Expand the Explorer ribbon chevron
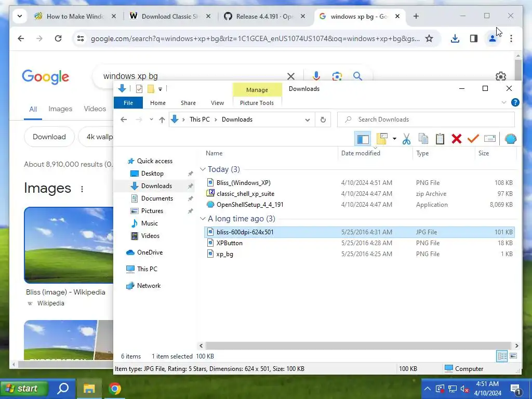Image resolution: width=532 pixels, height=399 pixels. pyautogui.click(x=503, y=102)
